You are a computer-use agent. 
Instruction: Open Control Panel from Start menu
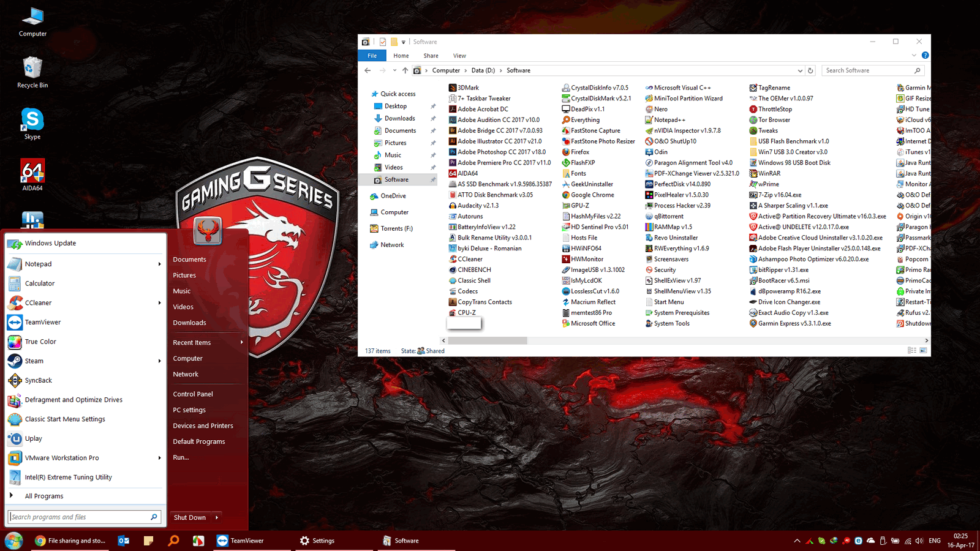pos(193,394)
